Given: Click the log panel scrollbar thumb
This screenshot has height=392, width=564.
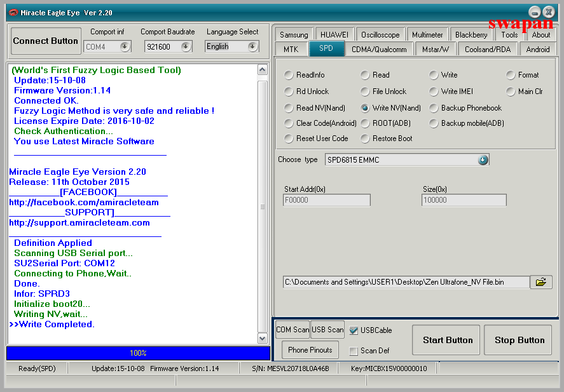Looking at the screenshot, I should (263, 206).
